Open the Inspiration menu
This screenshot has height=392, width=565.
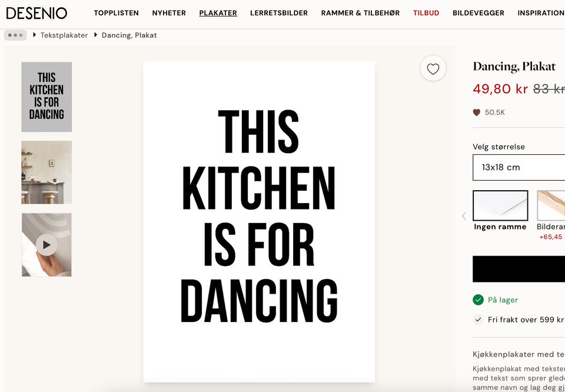[x=541, y=13]
